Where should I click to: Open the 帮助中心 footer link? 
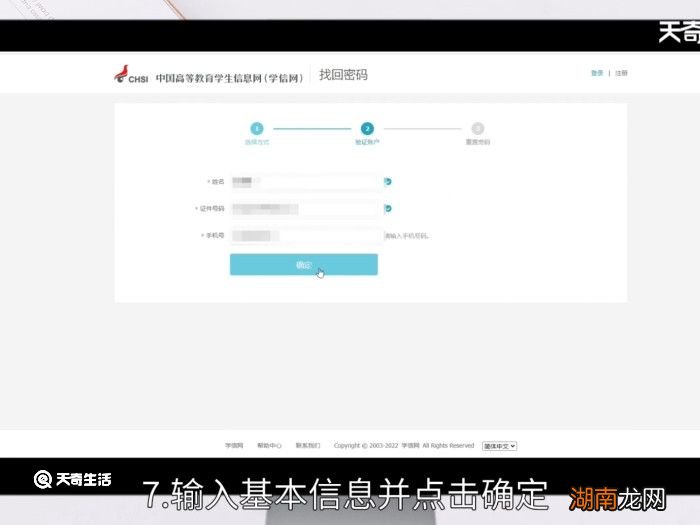[269, 446]
